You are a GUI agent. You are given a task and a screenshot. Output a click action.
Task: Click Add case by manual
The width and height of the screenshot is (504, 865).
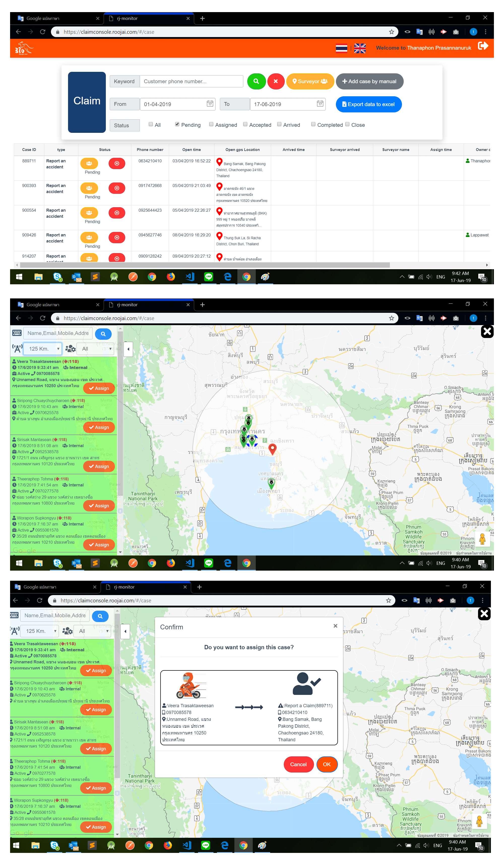click(x=369, y=81)
